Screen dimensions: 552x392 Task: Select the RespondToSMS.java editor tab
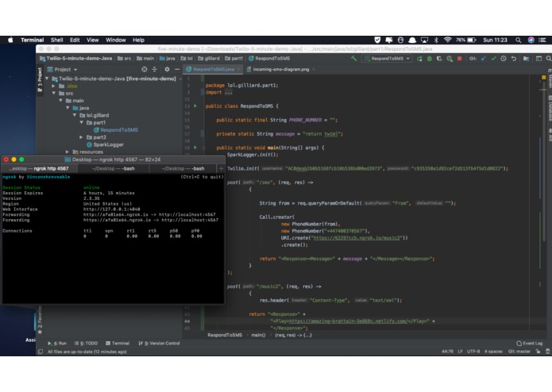[213, 70]
